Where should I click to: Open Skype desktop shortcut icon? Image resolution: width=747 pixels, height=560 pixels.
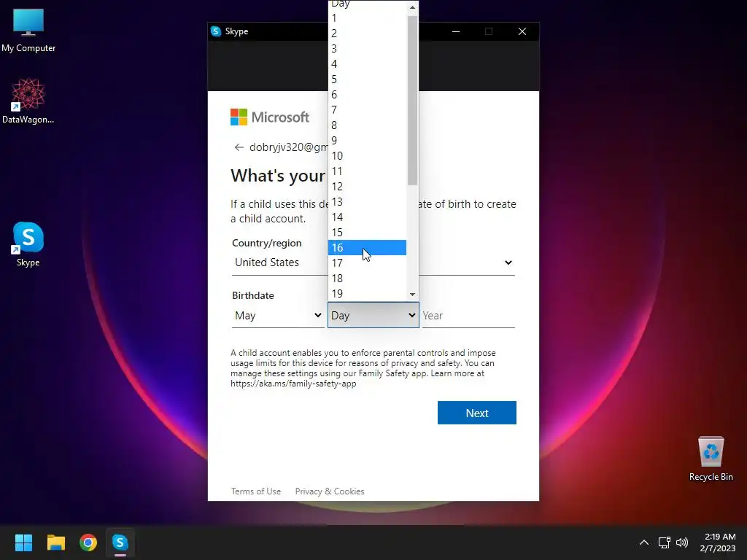(28, 244)
